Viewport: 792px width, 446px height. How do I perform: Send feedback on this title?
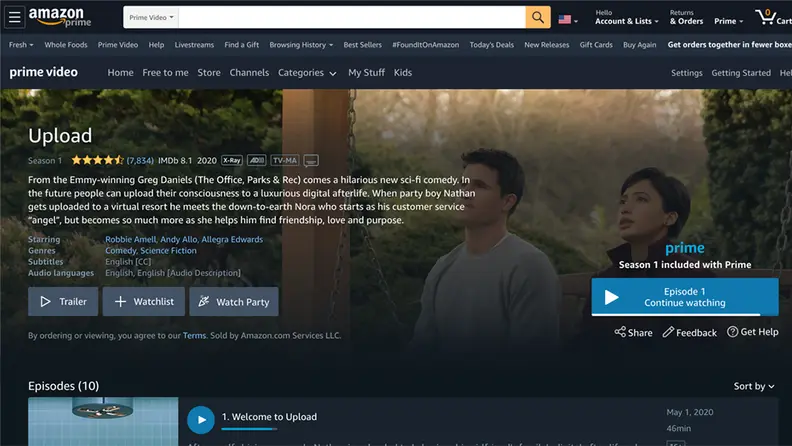(689, 332)
